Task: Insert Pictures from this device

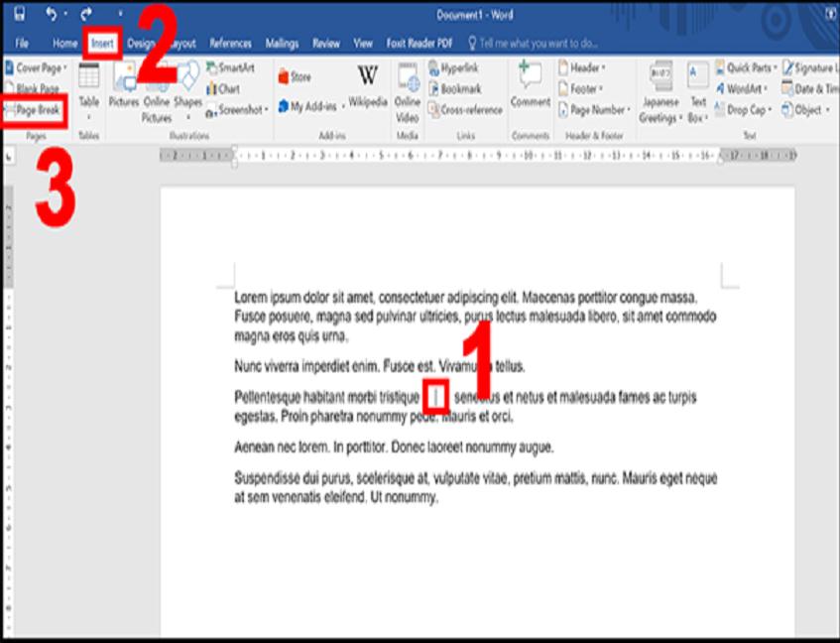Action: [x=124, y=85]
